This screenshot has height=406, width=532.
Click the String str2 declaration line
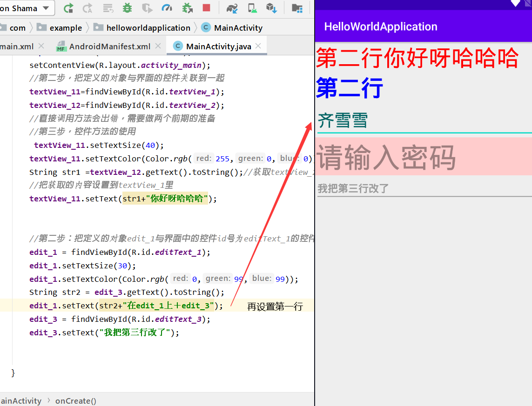tap(127, 292)
